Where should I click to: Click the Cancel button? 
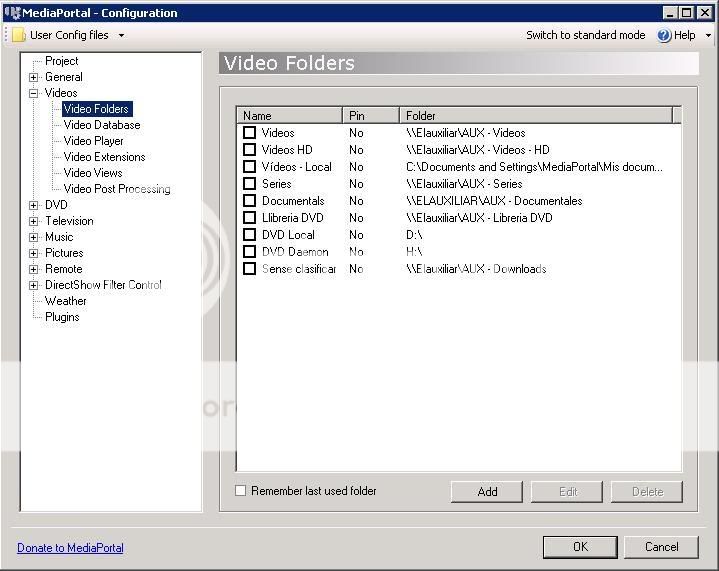point(661,547)
